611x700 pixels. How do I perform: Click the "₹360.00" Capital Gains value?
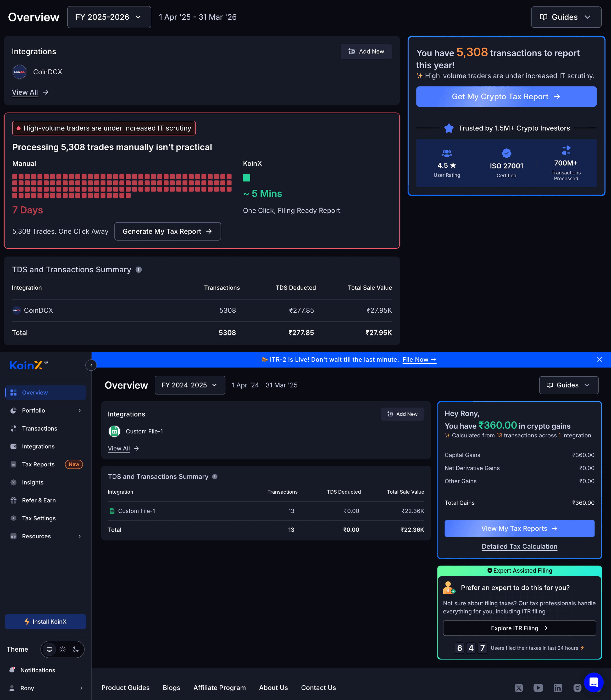coord(583,455)
